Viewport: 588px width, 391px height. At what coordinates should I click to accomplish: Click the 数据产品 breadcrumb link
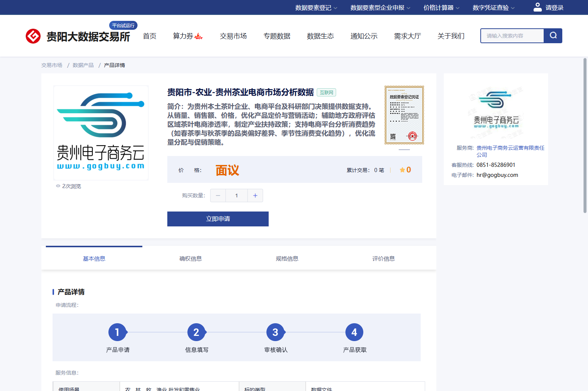pos(83,65)
